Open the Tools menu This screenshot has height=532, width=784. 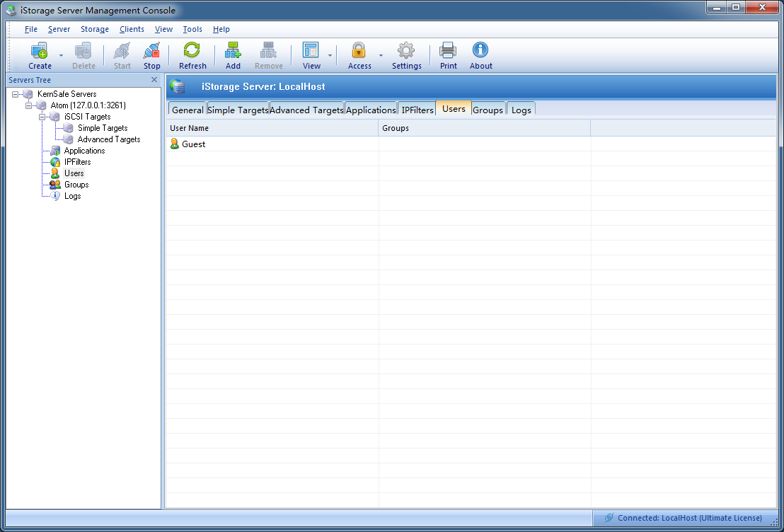pyautogui.click(x=192, y=30)
